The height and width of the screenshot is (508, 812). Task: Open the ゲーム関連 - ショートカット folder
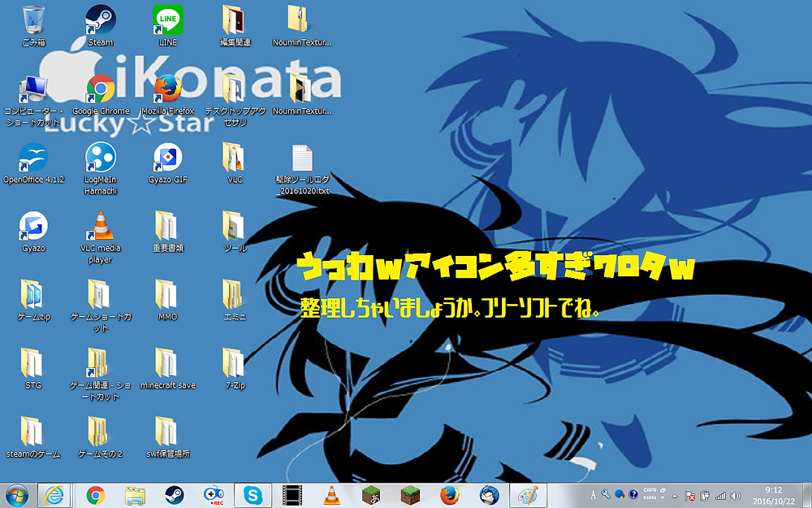(x=101, y=375)
